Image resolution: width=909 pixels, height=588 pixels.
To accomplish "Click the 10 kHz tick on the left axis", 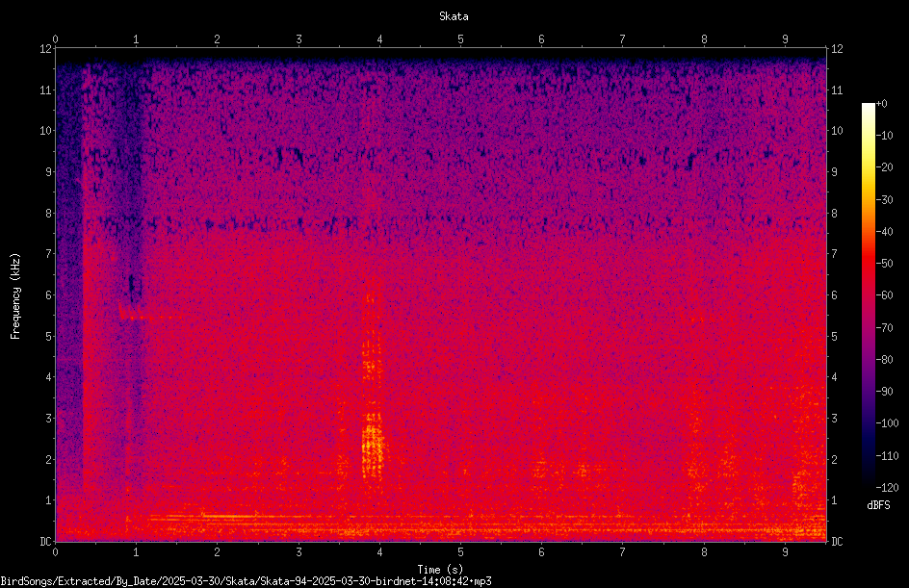I will (x=46, y=131).
